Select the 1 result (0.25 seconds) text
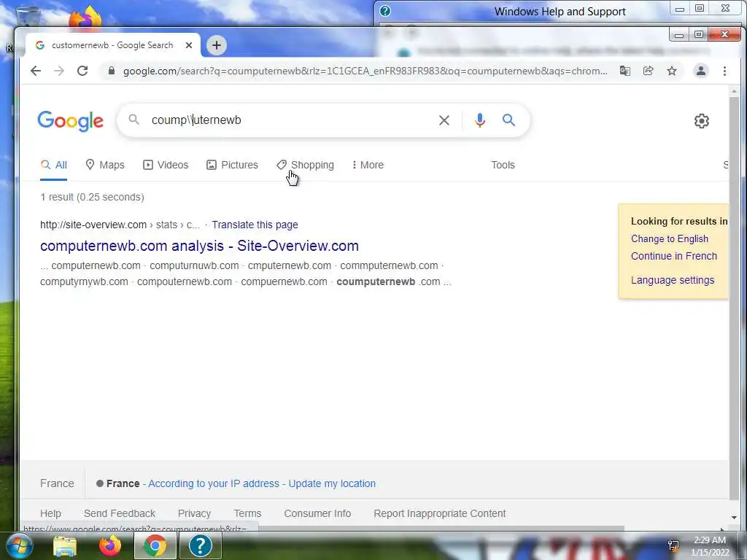Screen dimensions: 747x560 93,197
